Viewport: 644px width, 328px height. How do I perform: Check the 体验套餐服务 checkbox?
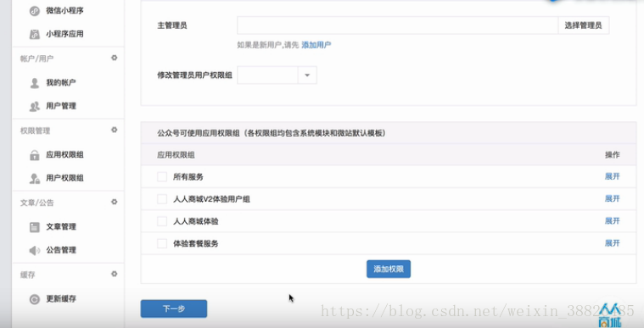(162, 243)
